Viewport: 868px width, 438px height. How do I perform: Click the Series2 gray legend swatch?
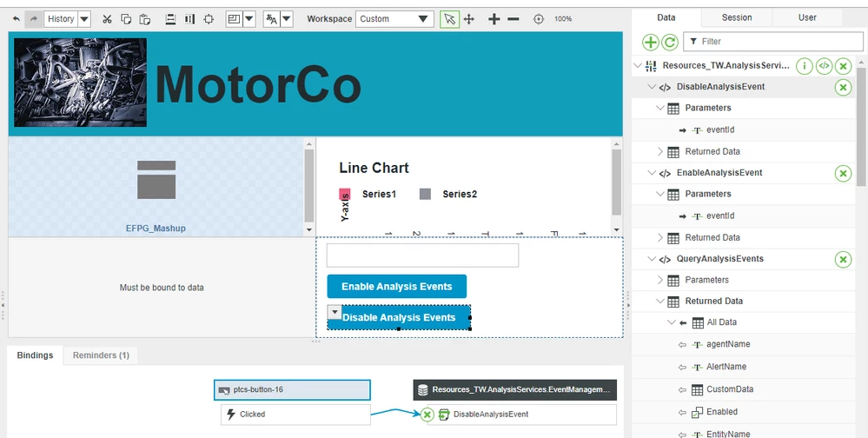coord(425,194)
